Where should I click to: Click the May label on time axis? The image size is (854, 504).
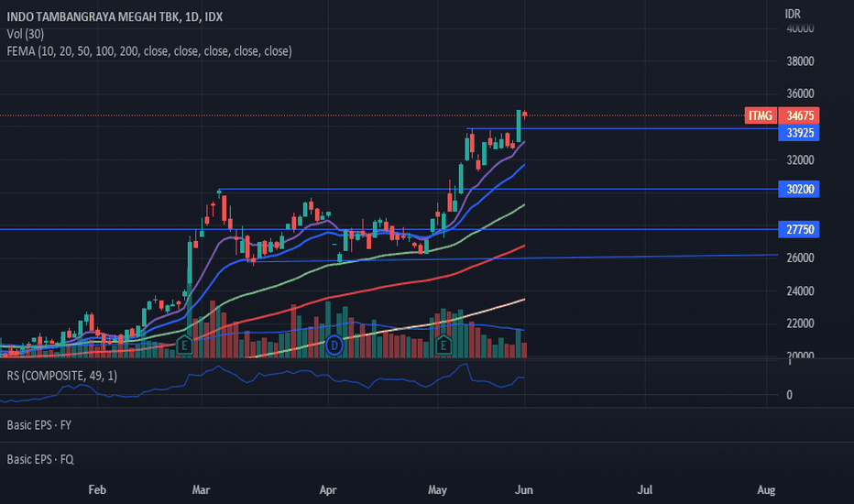click(437, 490)
